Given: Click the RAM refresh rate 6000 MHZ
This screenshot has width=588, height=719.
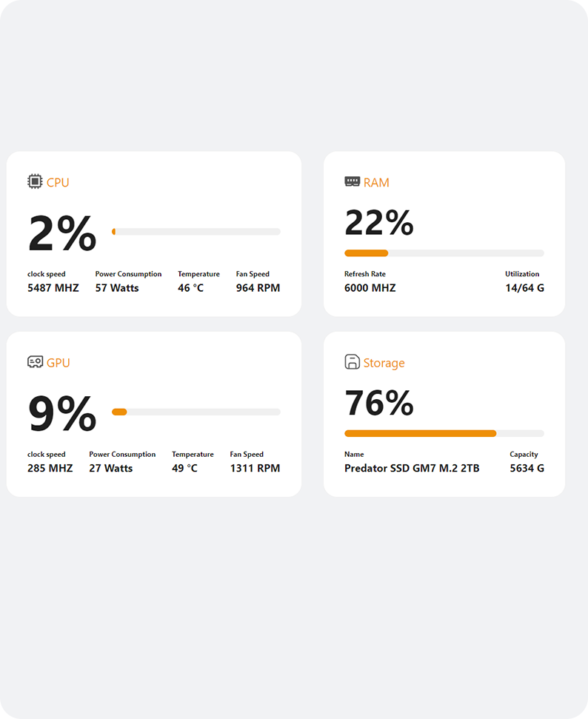Looking at the screenshot, I should (x=370, y=288).
